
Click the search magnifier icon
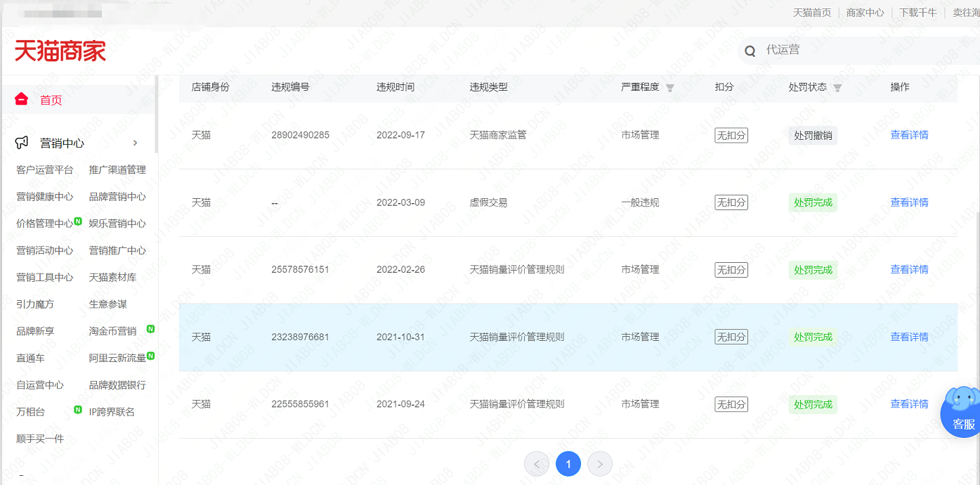click(x=750, y=51)
